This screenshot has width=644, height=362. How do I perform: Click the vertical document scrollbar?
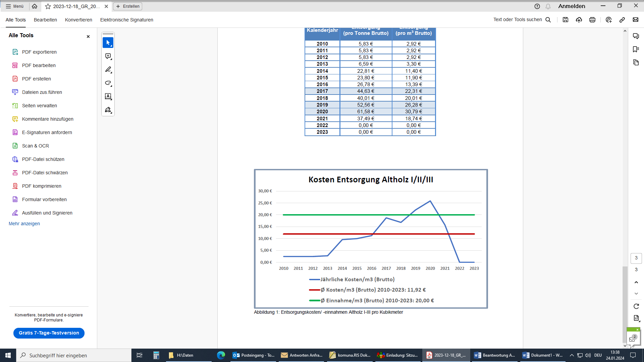625,304
